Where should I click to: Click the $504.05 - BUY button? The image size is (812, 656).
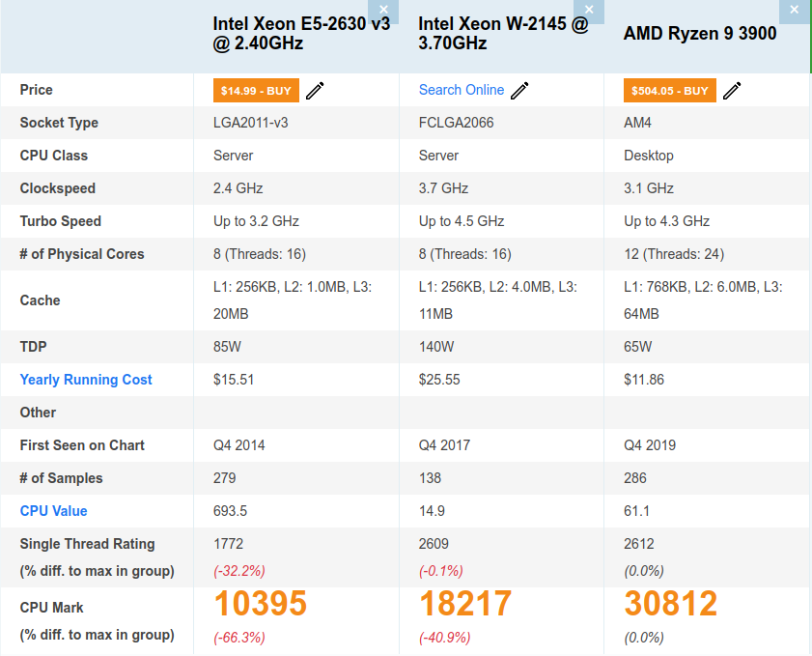(670, 91)
